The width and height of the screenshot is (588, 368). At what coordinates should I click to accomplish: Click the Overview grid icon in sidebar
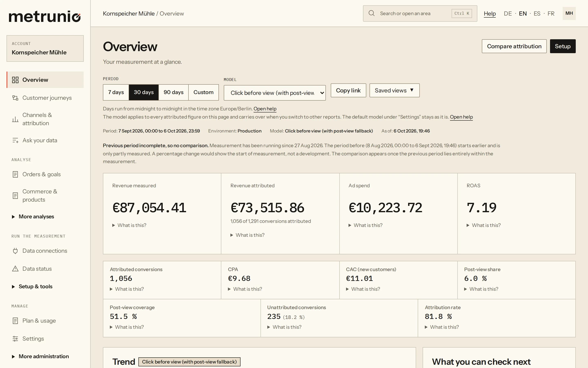[x=15, y=80]
